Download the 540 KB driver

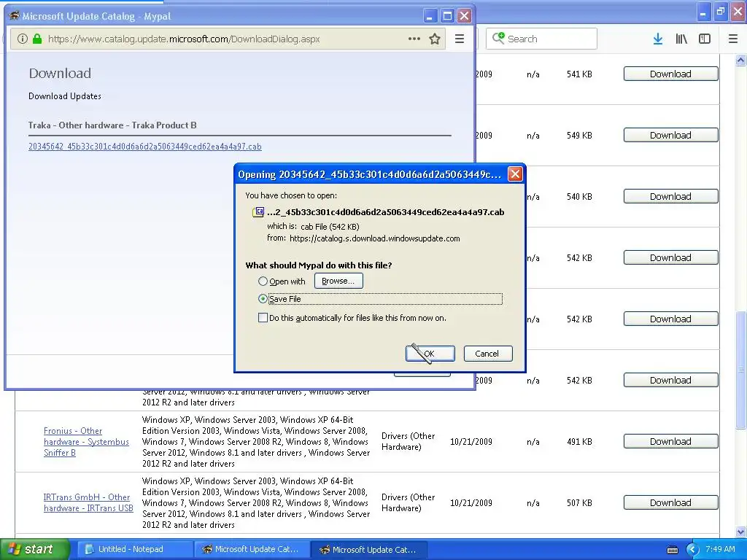(x=670, y=197)
